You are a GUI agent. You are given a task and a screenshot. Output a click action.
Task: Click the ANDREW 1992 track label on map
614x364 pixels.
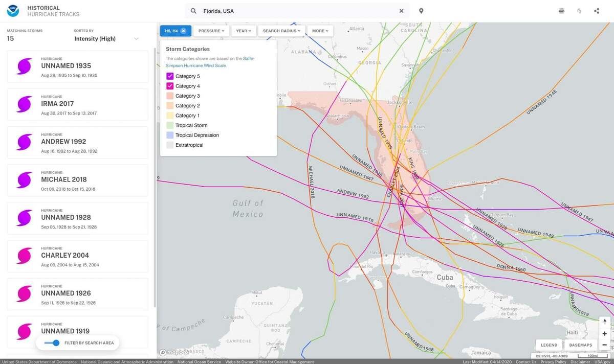[353, 194]
